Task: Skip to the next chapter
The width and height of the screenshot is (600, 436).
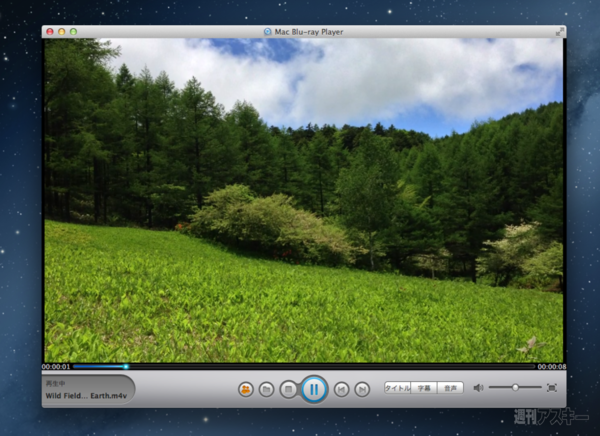Action: pos(362,390)
